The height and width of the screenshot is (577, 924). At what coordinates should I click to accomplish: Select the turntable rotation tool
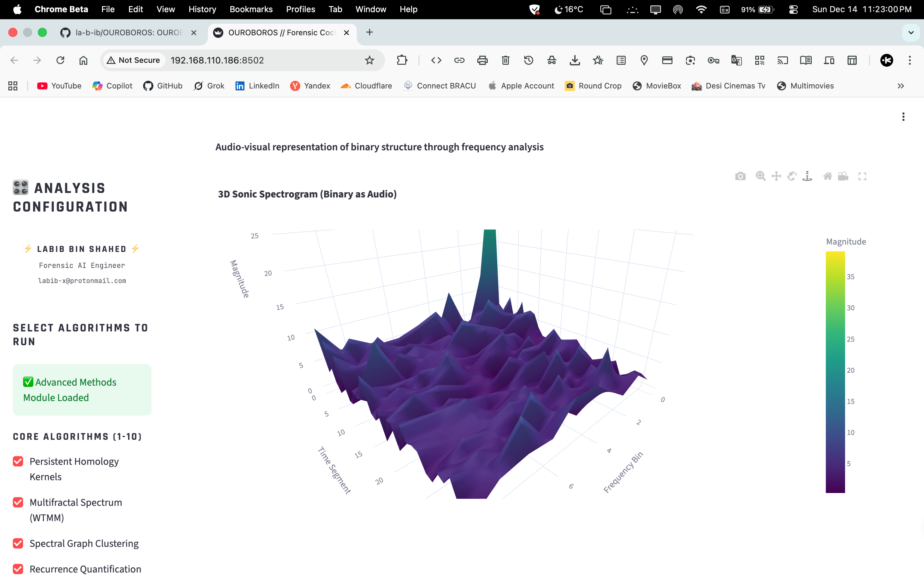807,176
